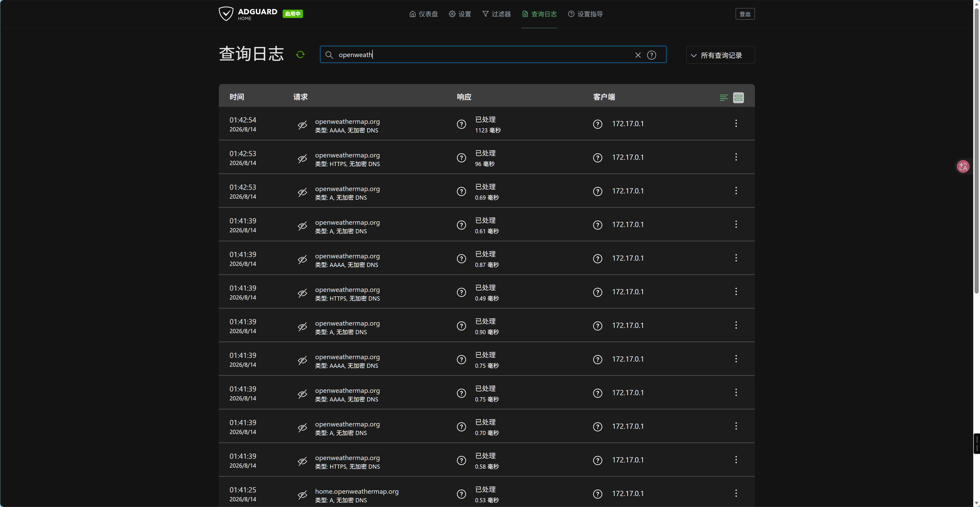The height and width of the screenshot is (507, 980).
Task: Refresh the query log with green arrows
Action: 300,54
